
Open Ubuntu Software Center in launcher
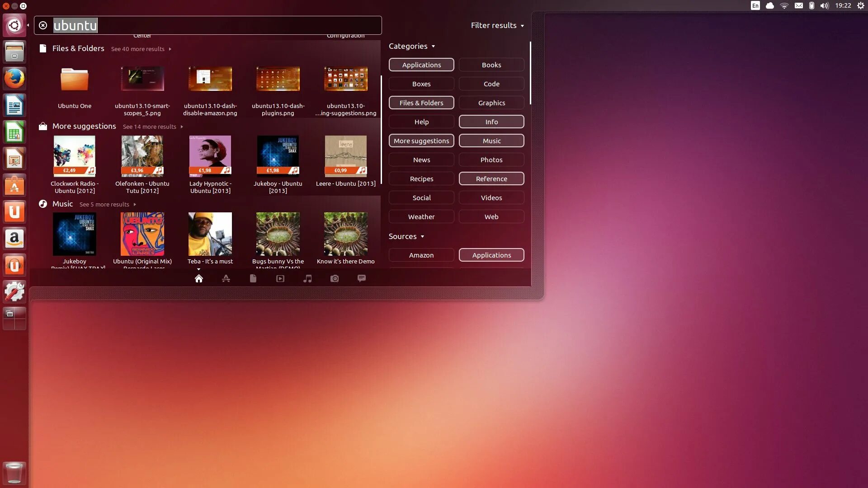(14, 186)
